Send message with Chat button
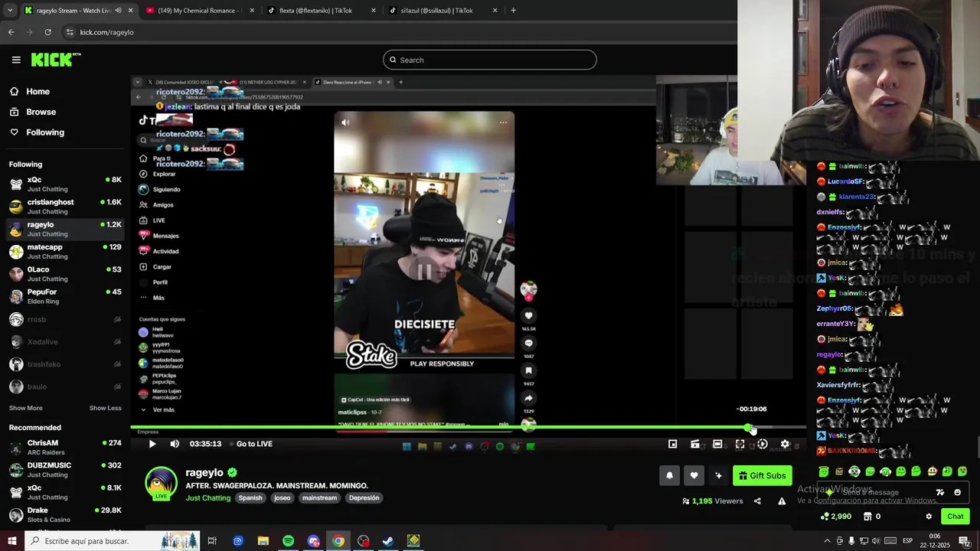Viewport: 980px width, 551px height. 955,517
